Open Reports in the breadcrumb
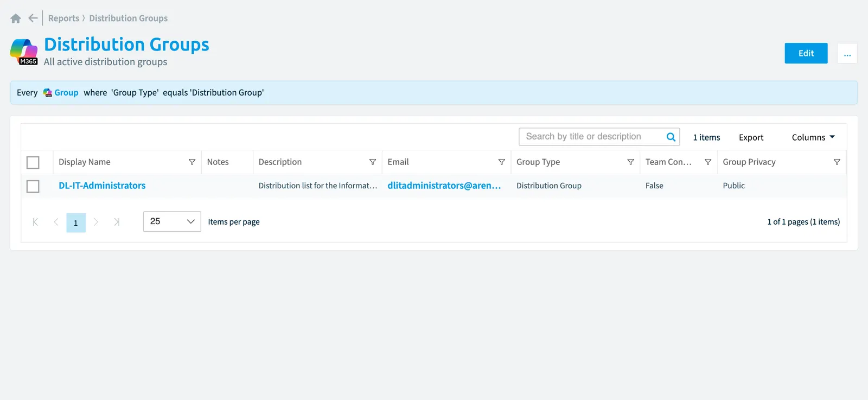Image resolution: width=868 pixels, height=400 pixels. coord(63,18)
